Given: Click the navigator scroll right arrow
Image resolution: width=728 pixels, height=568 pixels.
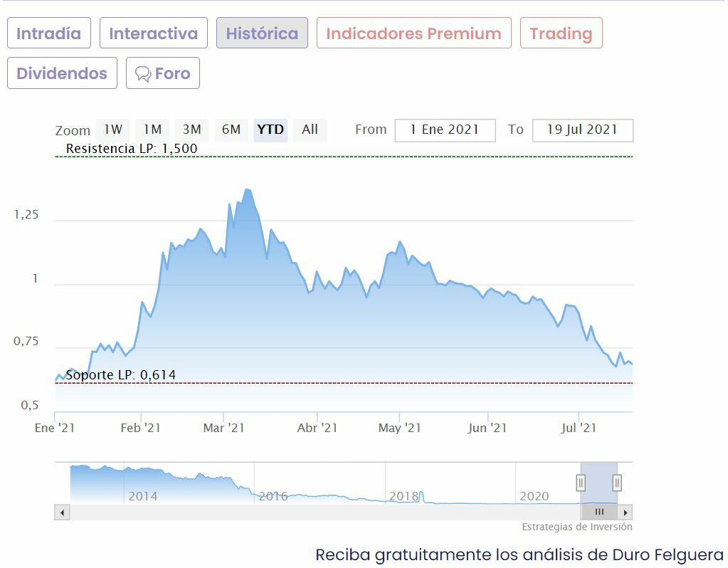Looking at the screenshot, I should (x=626, y=512).
